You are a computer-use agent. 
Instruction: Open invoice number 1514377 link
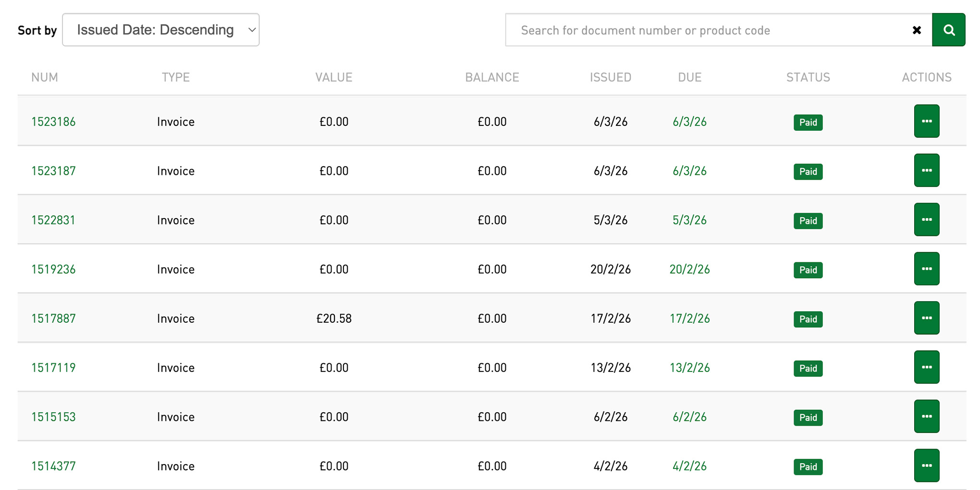53,466
